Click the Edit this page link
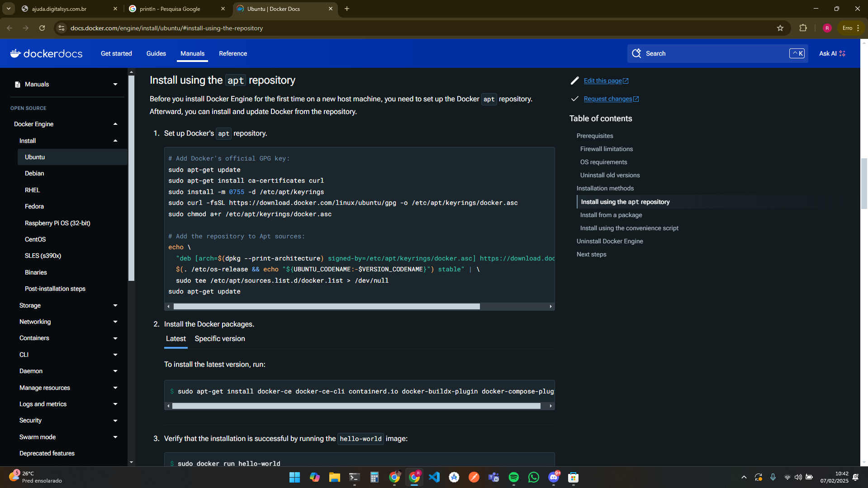This screenshot has height=488, width=868. click(602, 81)
